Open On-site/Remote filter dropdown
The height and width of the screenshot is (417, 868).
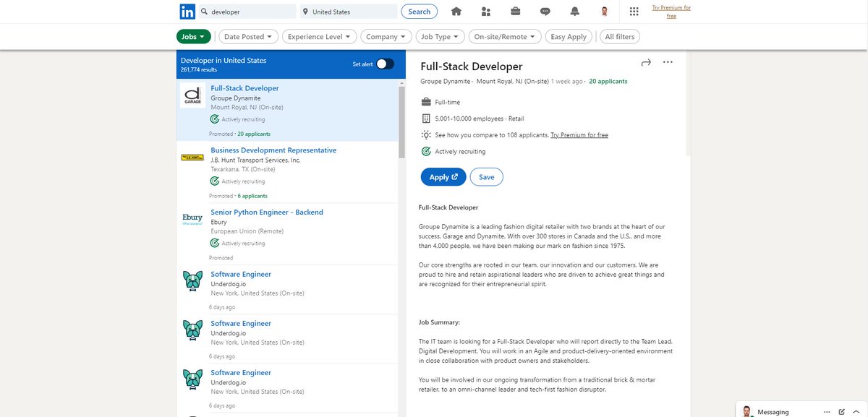tap(505, 36)
